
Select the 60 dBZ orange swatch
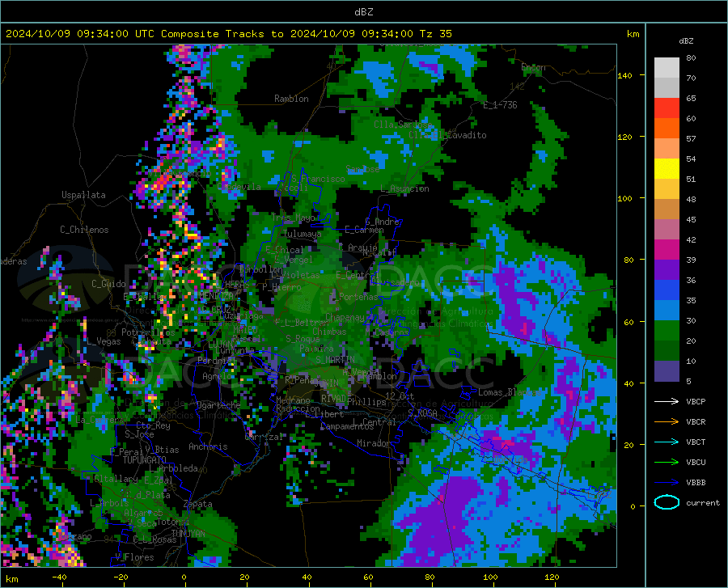[667, 129]
